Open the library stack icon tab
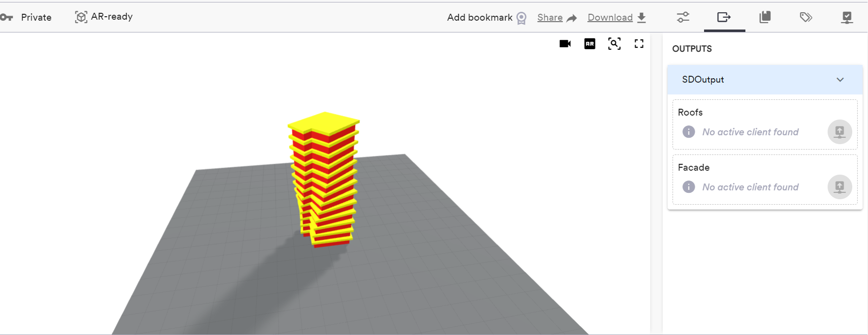Image resolution: width=868 pixels, height=335 pixels. click(x=765, y=17)
